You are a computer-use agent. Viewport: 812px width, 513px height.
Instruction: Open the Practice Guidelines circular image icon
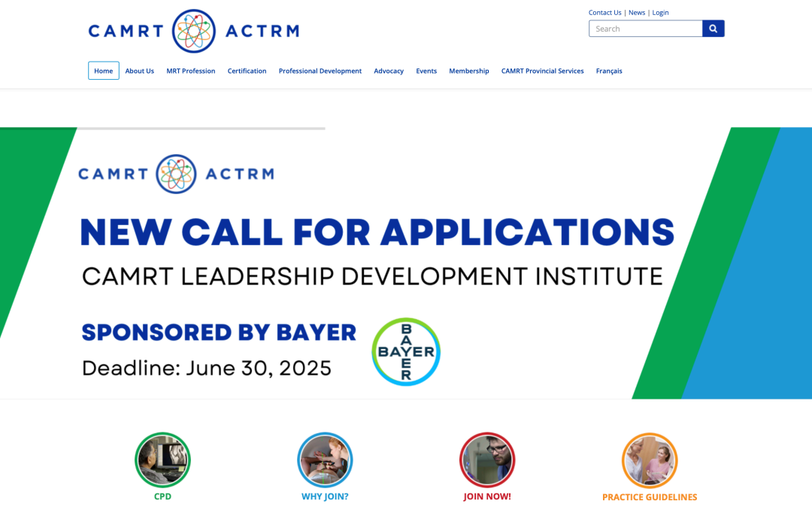point(650,460)
